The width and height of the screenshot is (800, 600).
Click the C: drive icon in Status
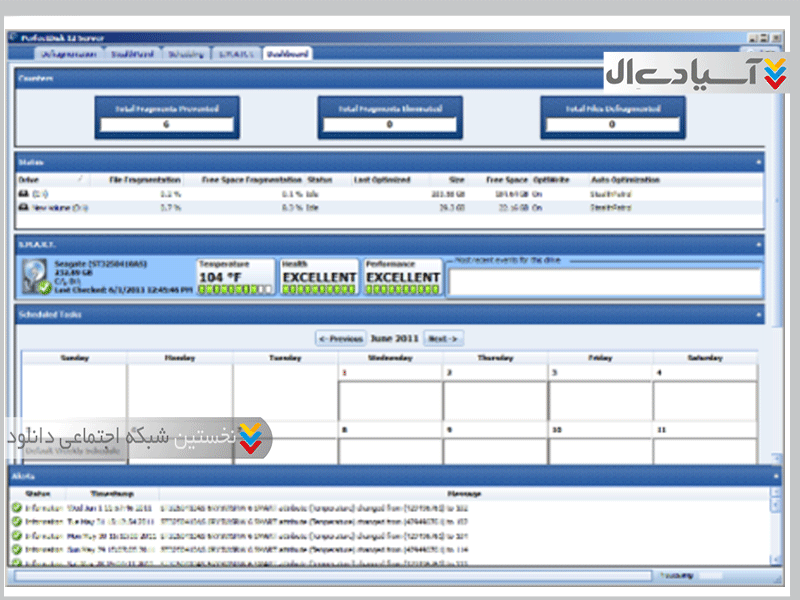[x=24, y=193]
